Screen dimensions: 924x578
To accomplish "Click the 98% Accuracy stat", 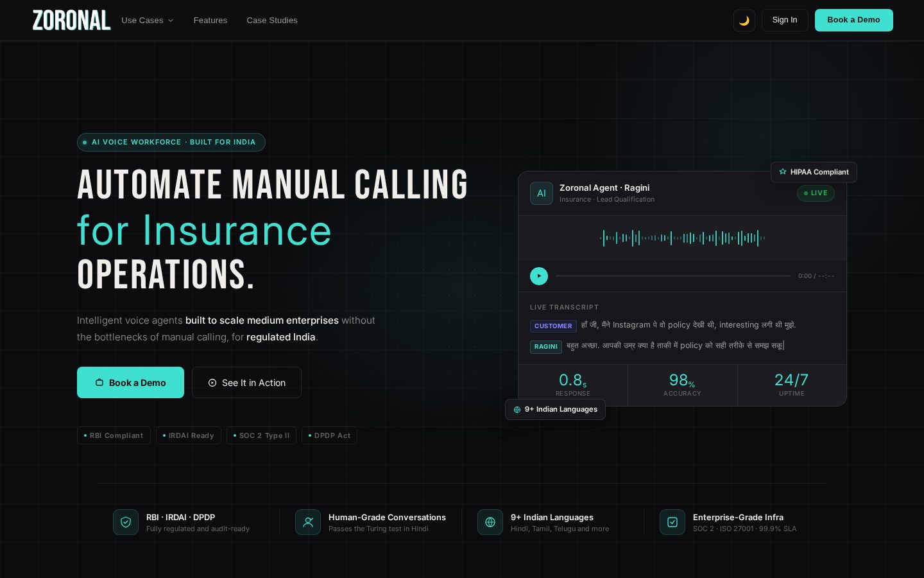I will (683, 385).
